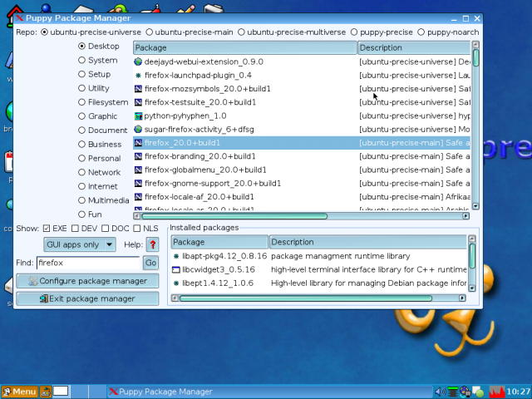Click Exit package manager
532x399 pixels.
point(87,298)
